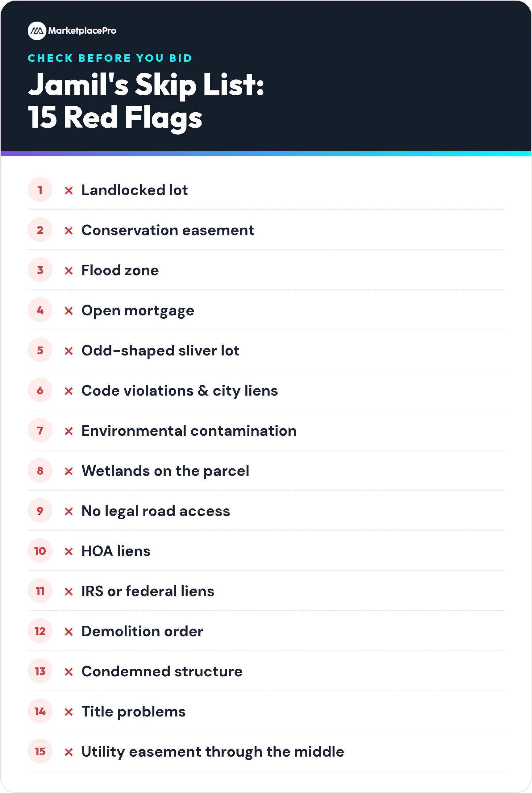Click the X mark next to Title problems
532x793 pixels.
point(69,712)
